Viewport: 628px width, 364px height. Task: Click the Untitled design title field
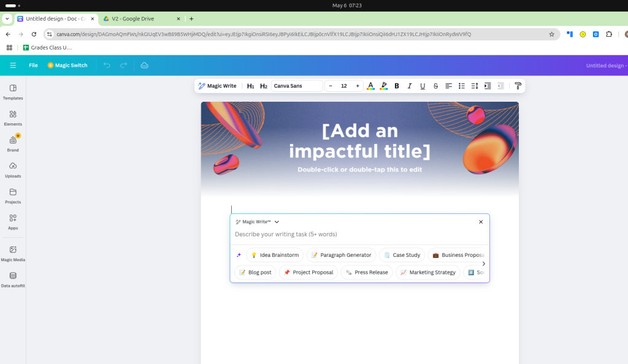607,65
